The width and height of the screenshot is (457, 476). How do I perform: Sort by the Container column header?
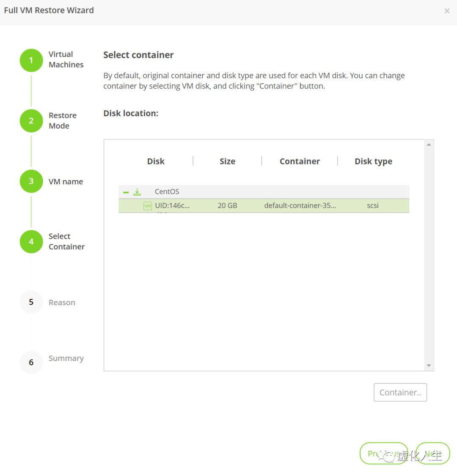(300, 161)
